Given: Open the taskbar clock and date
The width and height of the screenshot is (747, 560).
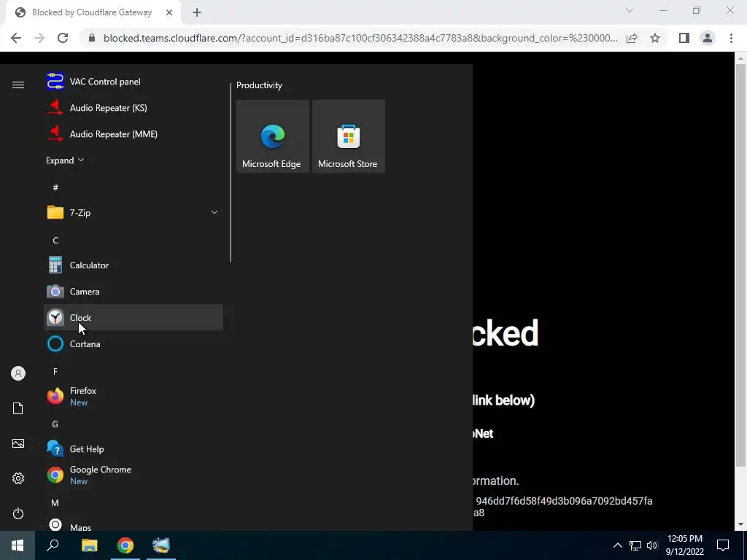Looking at the screenshot, I should tap(684, 545).
